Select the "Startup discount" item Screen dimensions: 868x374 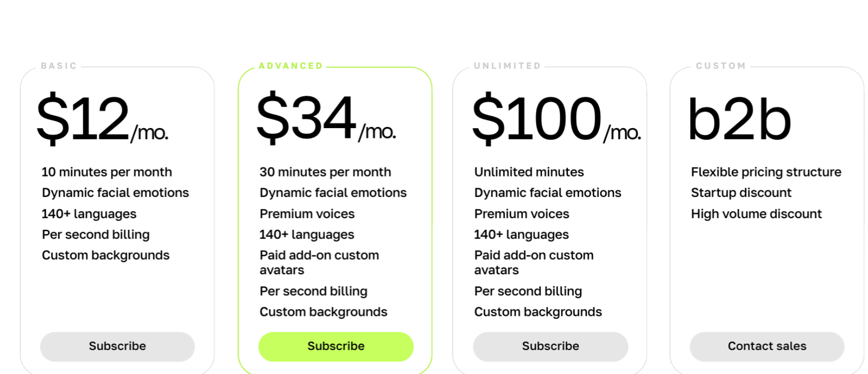point(741,193)
